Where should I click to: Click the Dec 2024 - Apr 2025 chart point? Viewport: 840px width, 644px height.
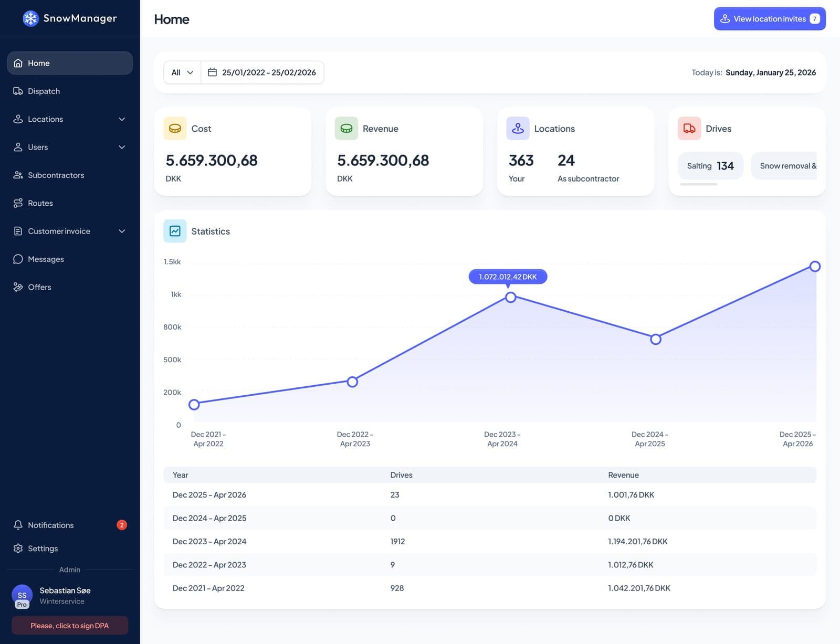coord(656,339)
